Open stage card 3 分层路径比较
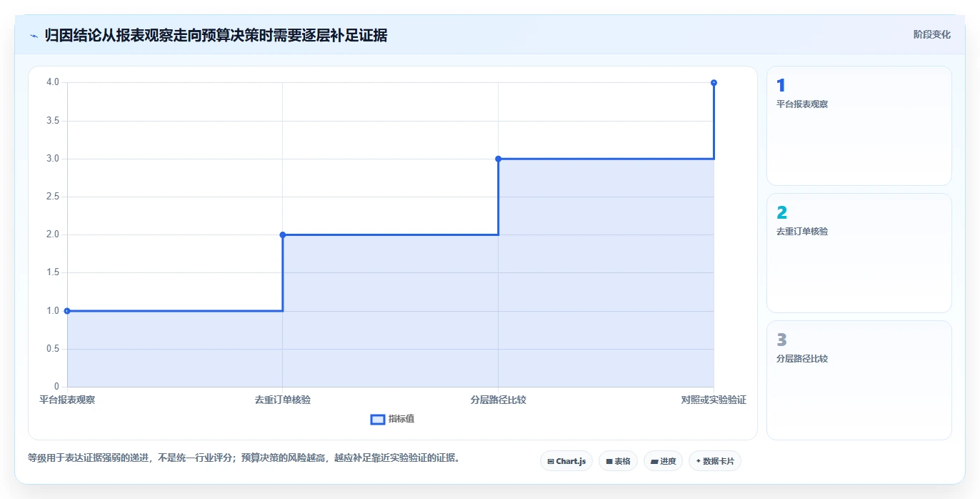This screenshot has width=980, height=499. coord(859,380)
